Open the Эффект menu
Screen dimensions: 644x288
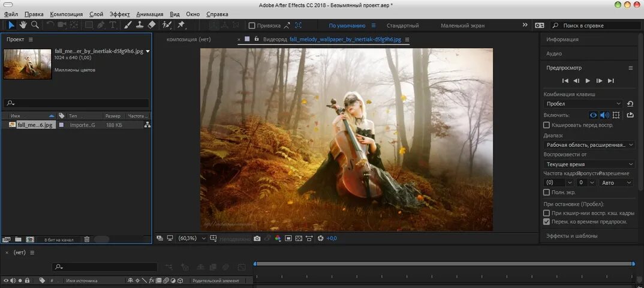tap(120, 14)
